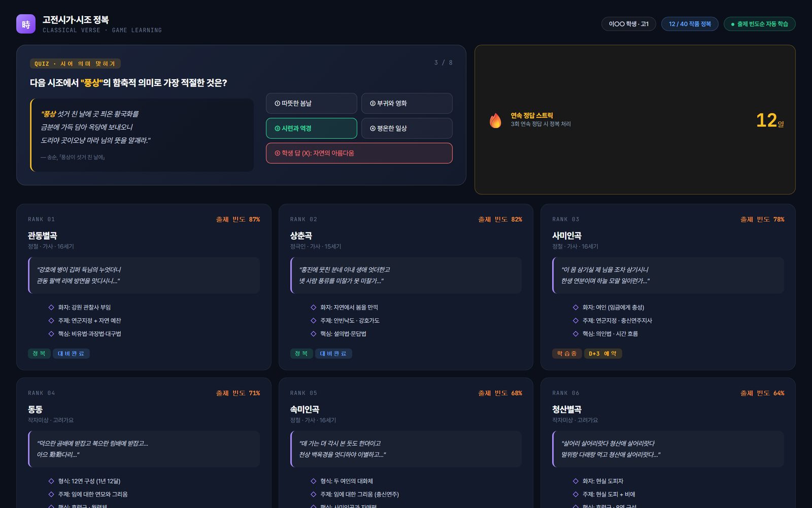Click diamond bullet beside 주제: 안빈낙도 · 강호가도
The height and width of the screenshot is (508, 812).
pyautogui.click(x=314, y=321)
